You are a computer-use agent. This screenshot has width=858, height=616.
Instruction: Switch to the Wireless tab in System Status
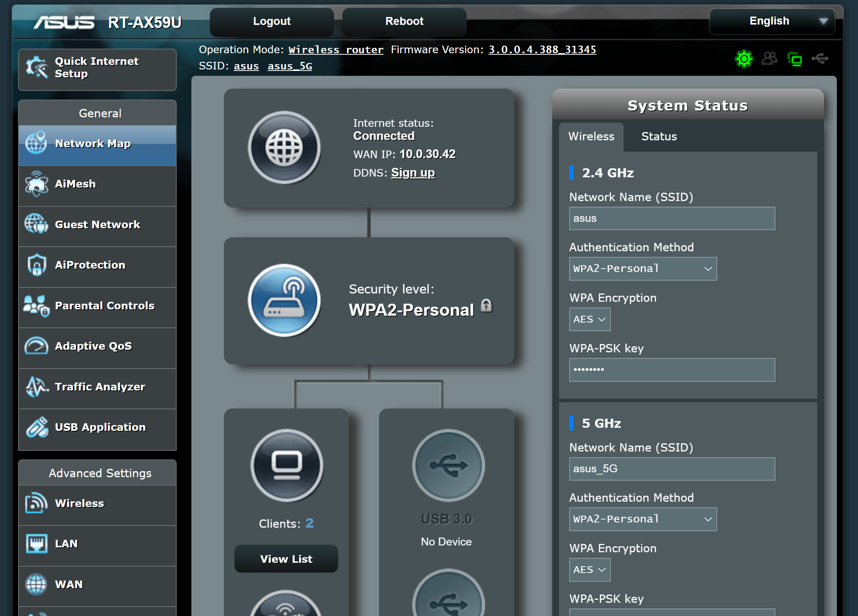click(x=591, y=137)
